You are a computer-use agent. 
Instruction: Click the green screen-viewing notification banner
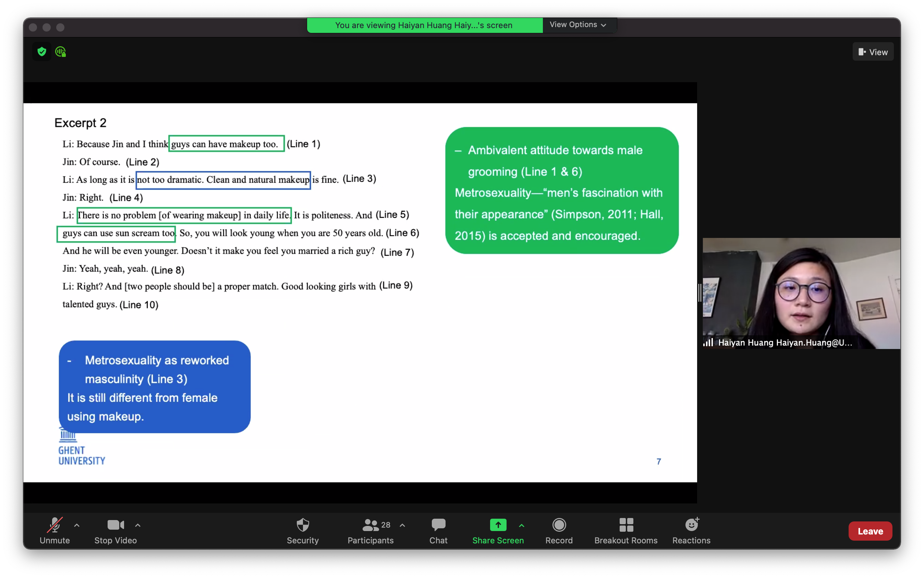coord(425,25)
